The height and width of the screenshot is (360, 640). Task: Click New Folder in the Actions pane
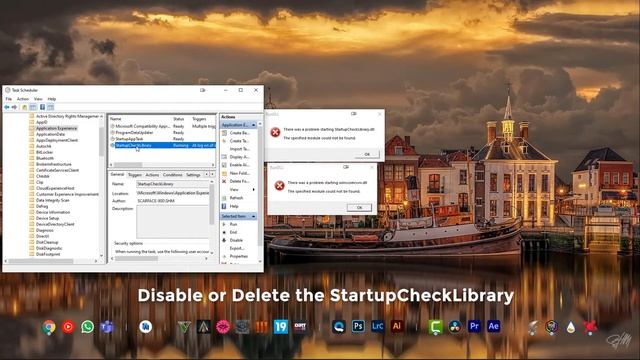point(239,173)
